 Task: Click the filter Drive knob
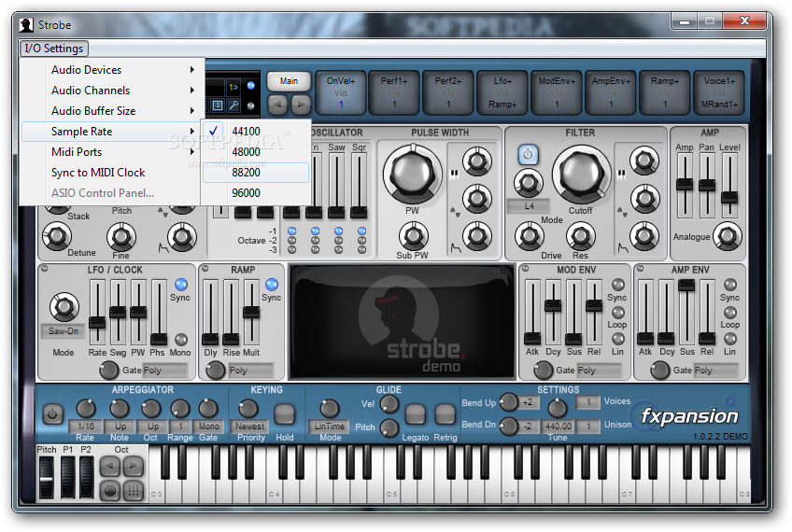pyautogui.click(x=529, y=236)
